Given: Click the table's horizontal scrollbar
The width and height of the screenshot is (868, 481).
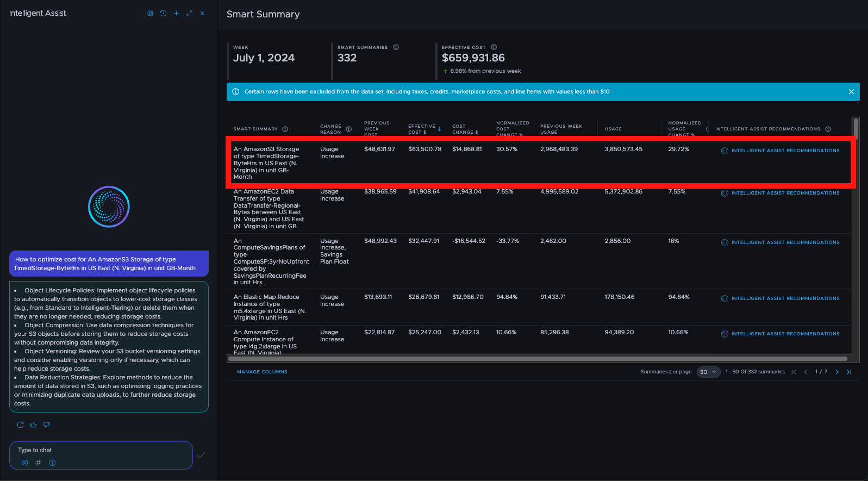Looking at the screenshot, I should coord(537,359).
